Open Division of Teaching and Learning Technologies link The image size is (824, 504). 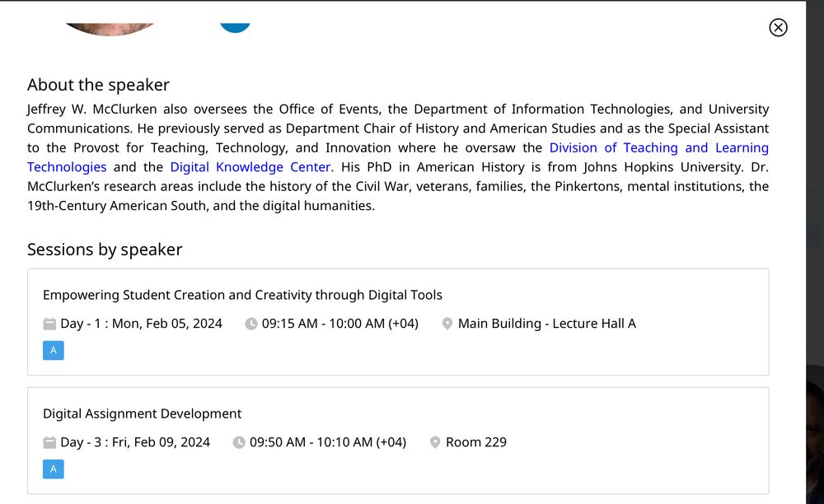[x=658, y=148]
